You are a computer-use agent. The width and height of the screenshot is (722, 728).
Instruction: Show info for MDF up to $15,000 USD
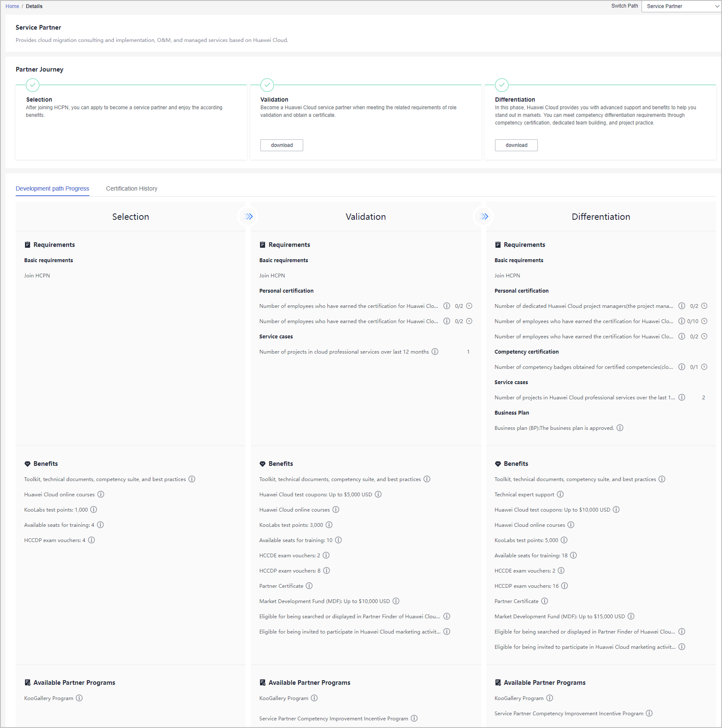631,616
